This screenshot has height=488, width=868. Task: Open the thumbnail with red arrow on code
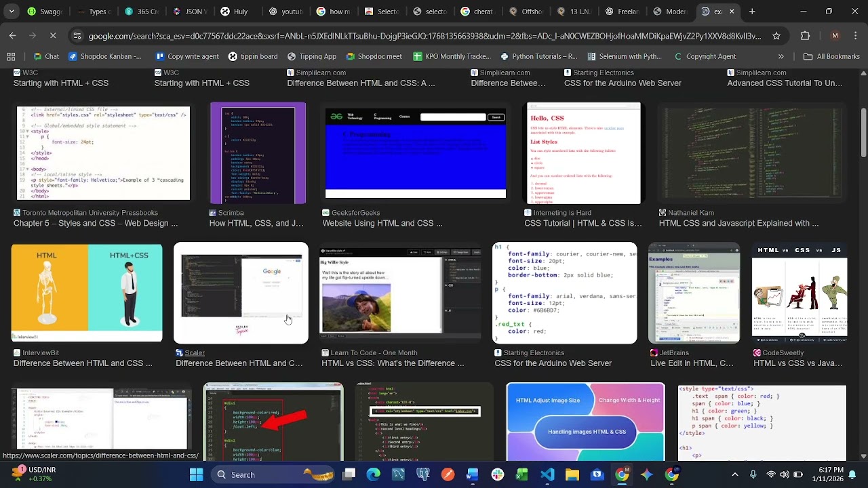273,422
